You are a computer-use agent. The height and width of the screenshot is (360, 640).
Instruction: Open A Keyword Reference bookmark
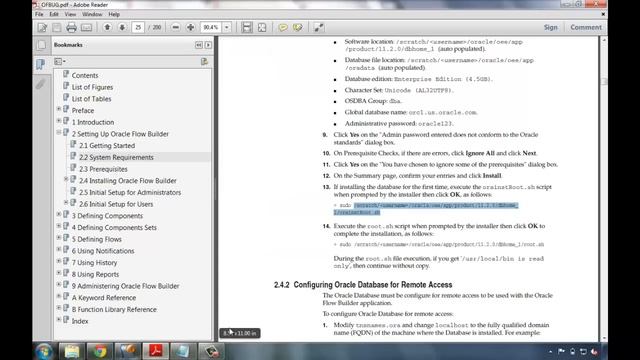point(104,298)
